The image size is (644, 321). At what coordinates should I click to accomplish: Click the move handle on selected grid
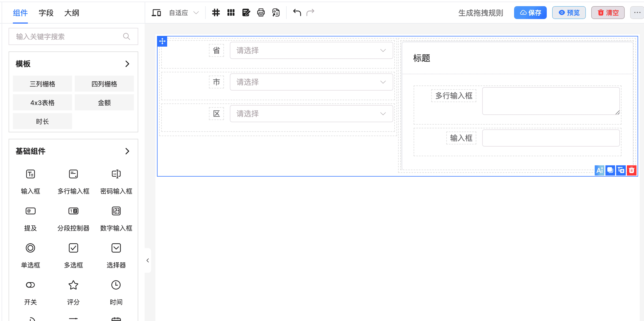click(x=162, y=41)
